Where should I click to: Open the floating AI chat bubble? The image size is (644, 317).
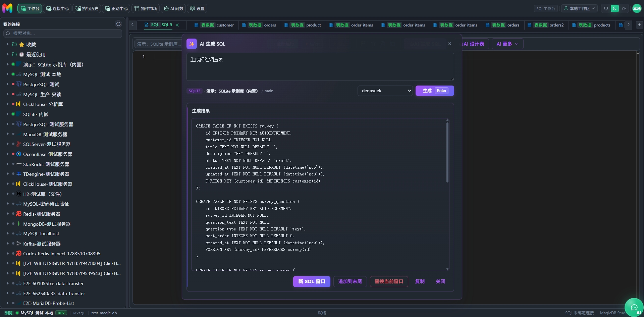click(634, 307)
